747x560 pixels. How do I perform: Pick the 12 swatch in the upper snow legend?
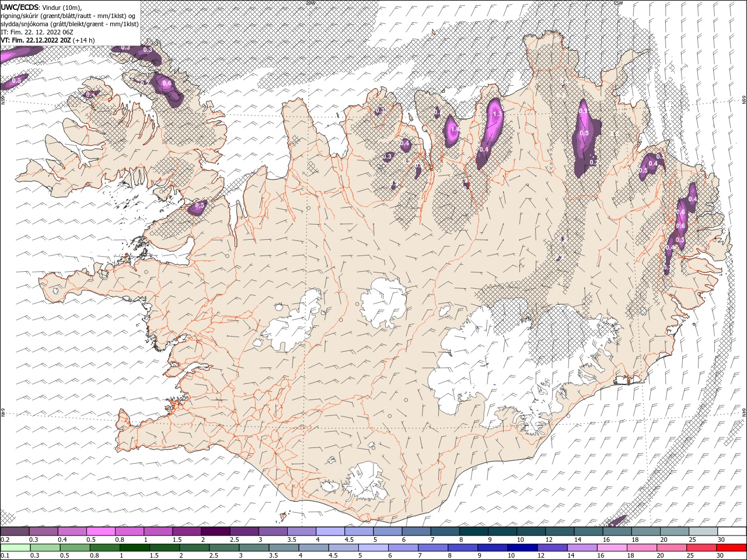[560, 531]
